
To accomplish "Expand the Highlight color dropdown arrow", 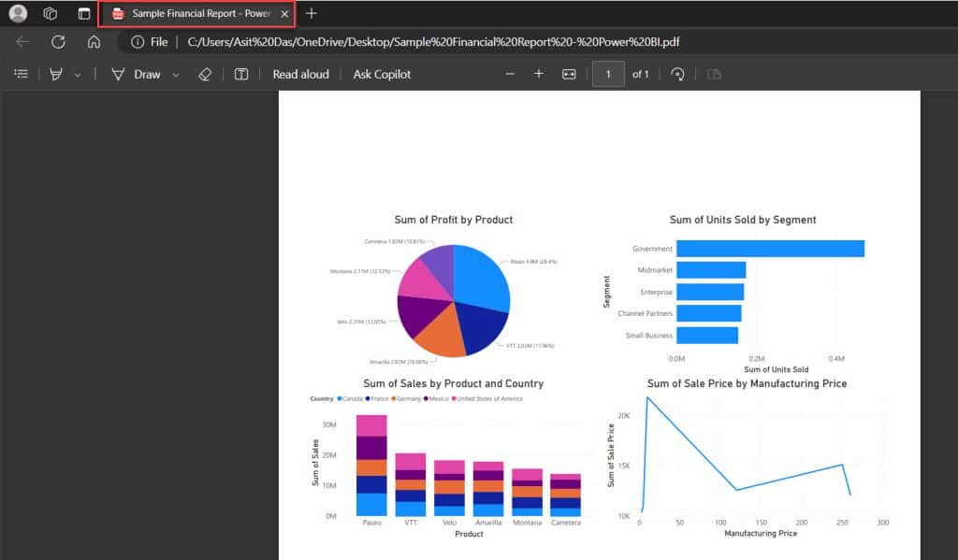I will [78, 75].
